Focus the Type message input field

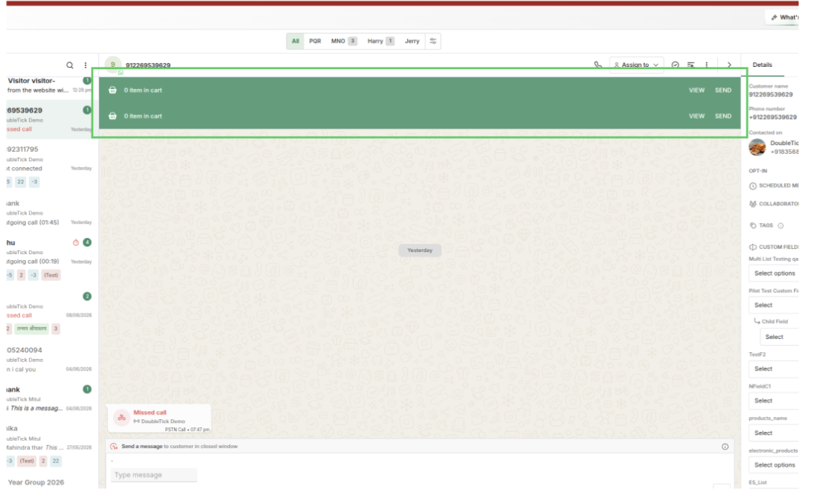point(154,475)
